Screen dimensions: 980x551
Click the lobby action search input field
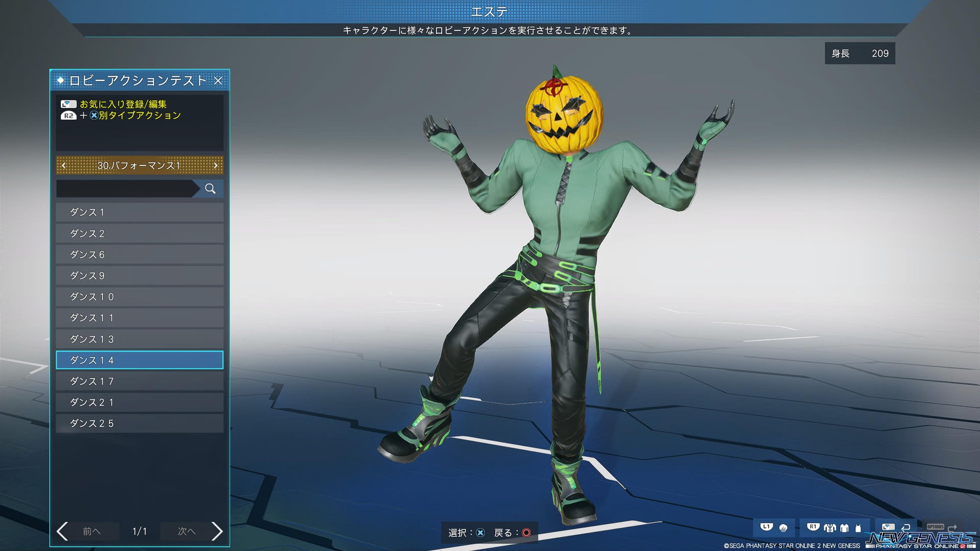(124, 188)
